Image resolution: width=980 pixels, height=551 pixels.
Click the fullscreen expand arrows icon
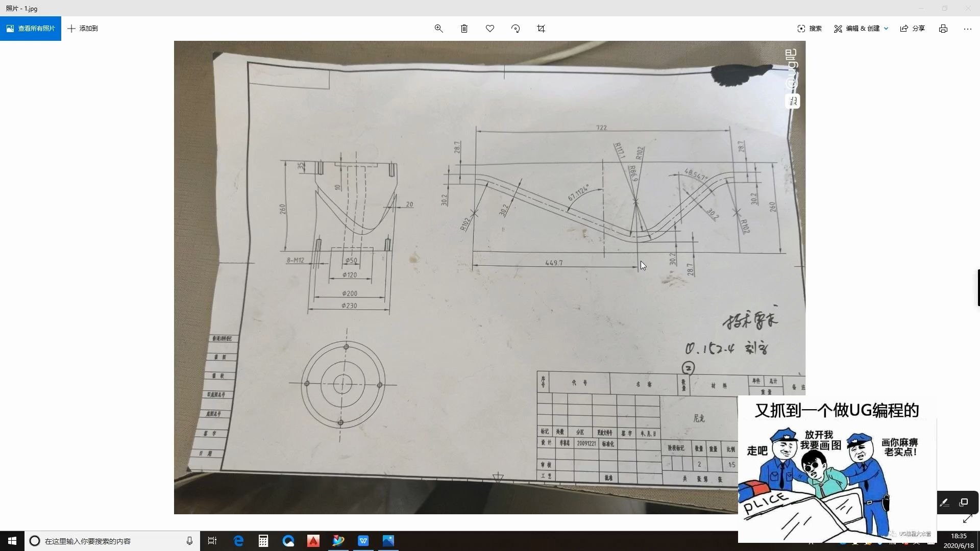(x=967, y=519)
